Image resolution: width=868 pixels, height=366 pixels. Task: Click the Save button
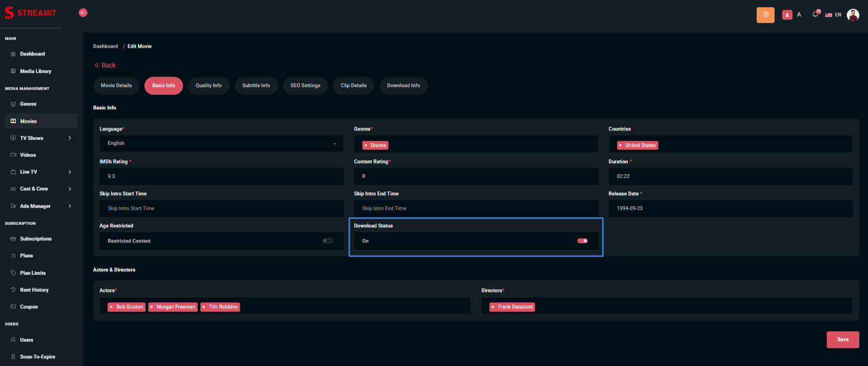coord(842,339)
